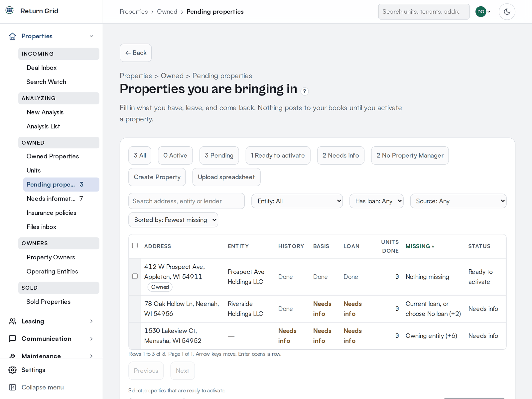Click the 1530 Lakeview Ct address
The width and height of the screenshot is (532, 399).
point(173,336)
